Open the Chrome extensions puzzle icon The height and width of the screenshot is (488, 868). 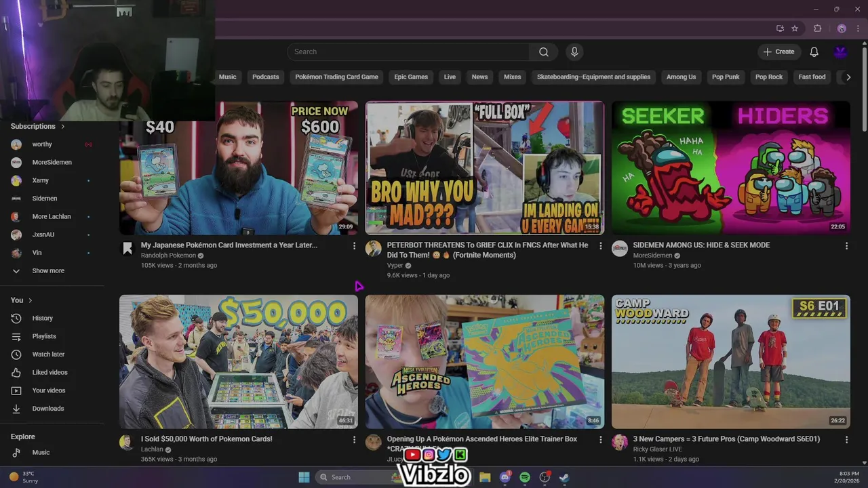coord(817,28)
